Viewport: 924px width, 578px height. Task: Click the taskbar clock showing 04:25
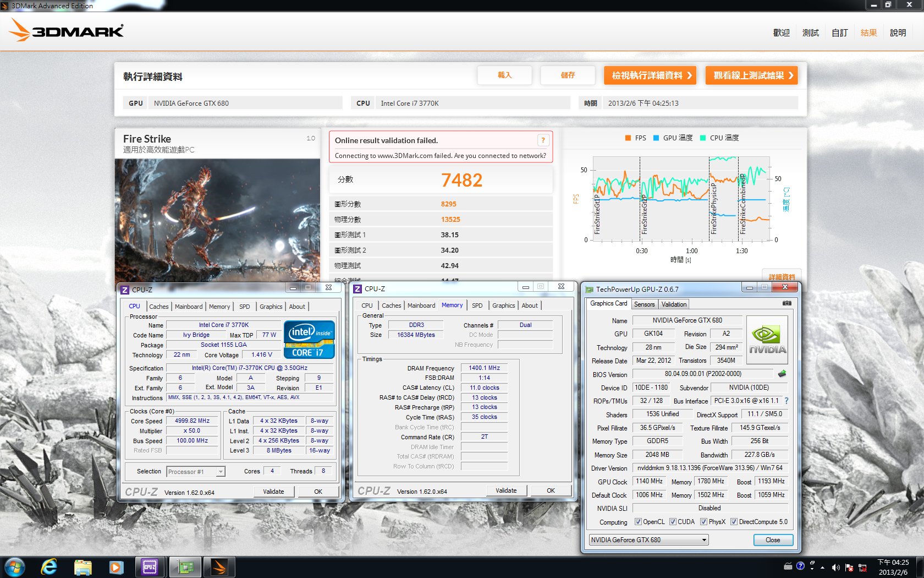point(893,567)
